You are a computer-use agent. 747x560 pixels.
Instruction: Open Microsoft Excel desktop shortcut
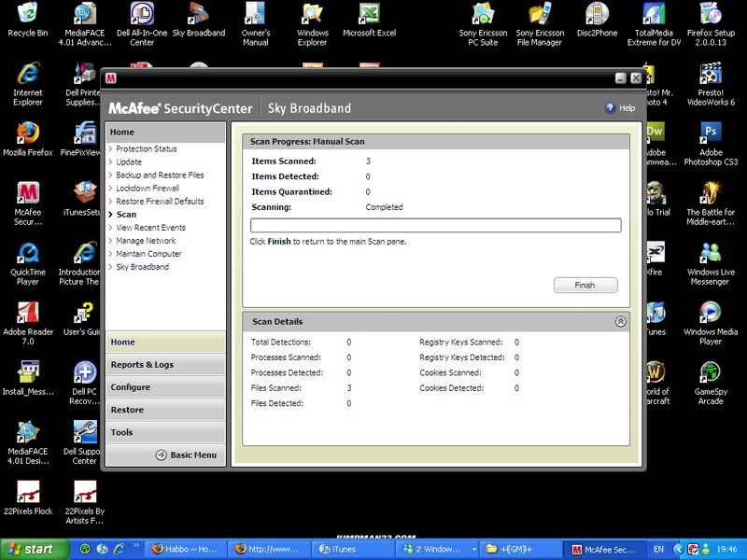point(369,15)
